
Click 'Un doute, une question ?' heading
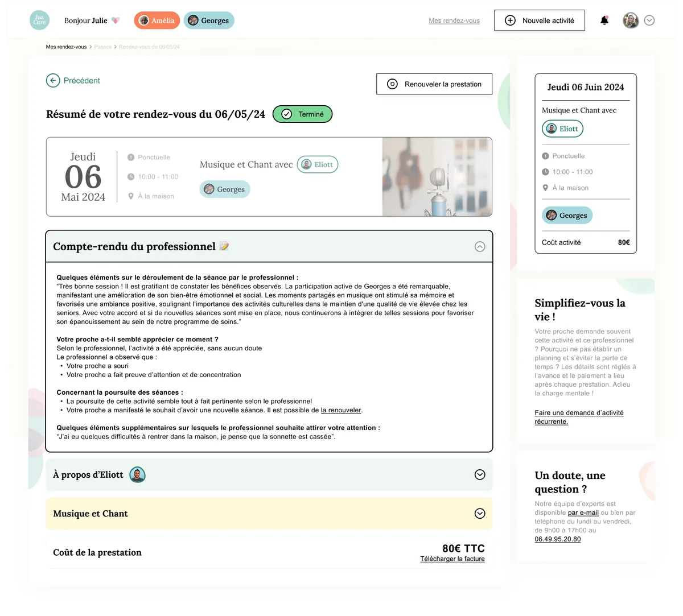(x=570, y=482)
